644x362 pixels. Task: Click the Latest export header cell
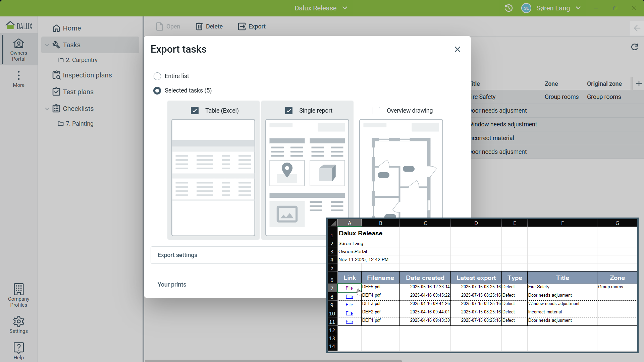click(x=476, y=278)
